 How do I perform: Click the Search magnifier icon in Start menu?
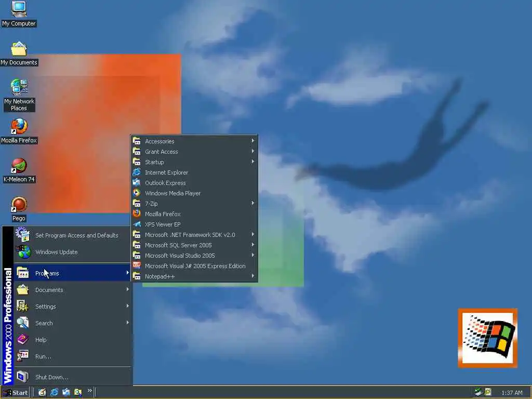click(x=23, y=323)
